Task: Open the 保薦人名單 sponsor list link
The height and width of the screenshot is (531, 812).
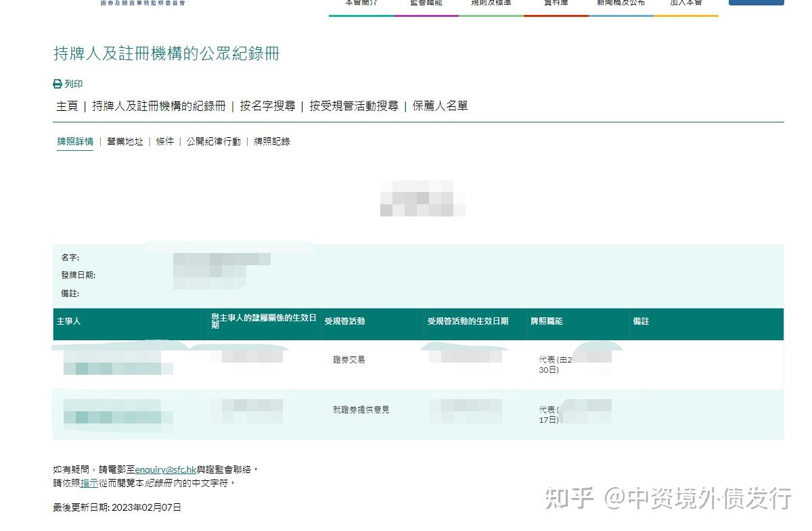Action: 441,106
